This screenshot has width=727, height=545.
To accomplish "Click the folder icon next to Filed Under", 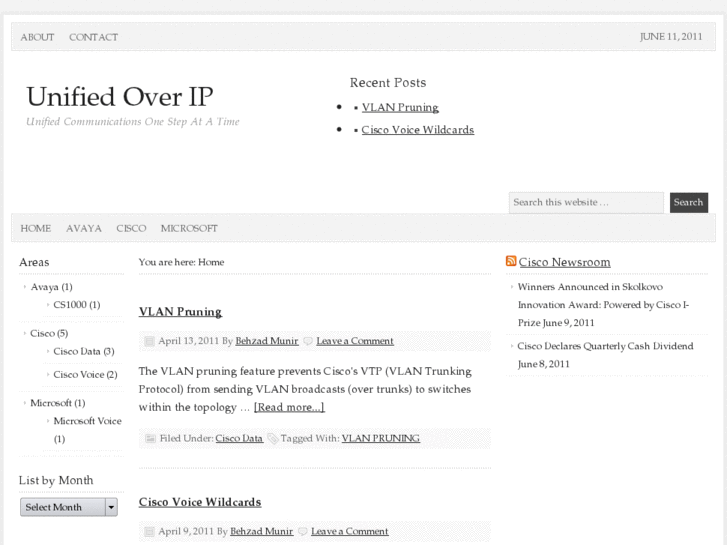I will (150, 438).
